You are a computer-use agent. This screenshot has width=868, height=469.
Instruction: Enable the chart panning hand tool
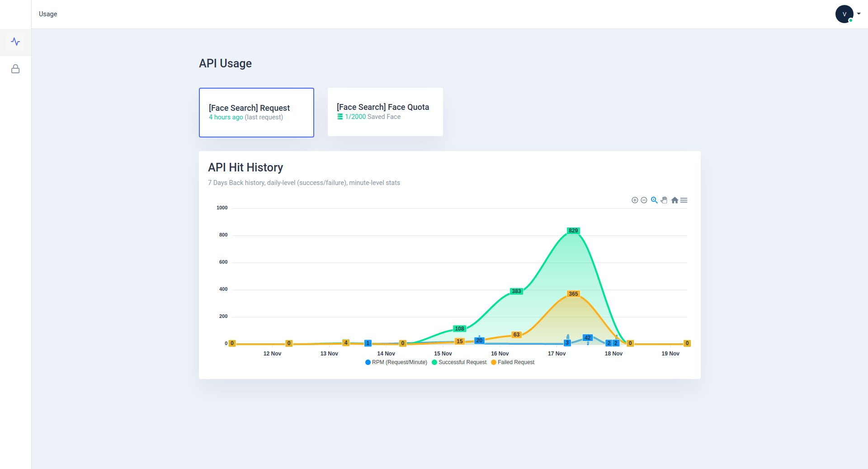664,200
